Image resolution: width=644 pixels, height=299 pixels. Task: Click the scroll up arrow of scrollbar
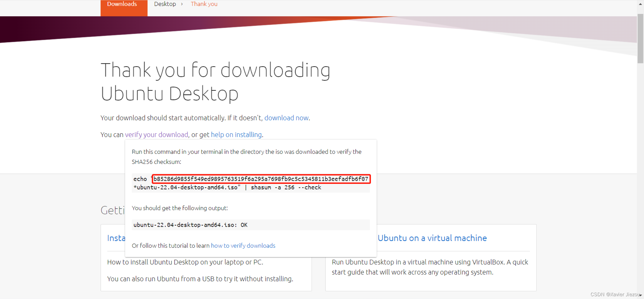(640, 4)
